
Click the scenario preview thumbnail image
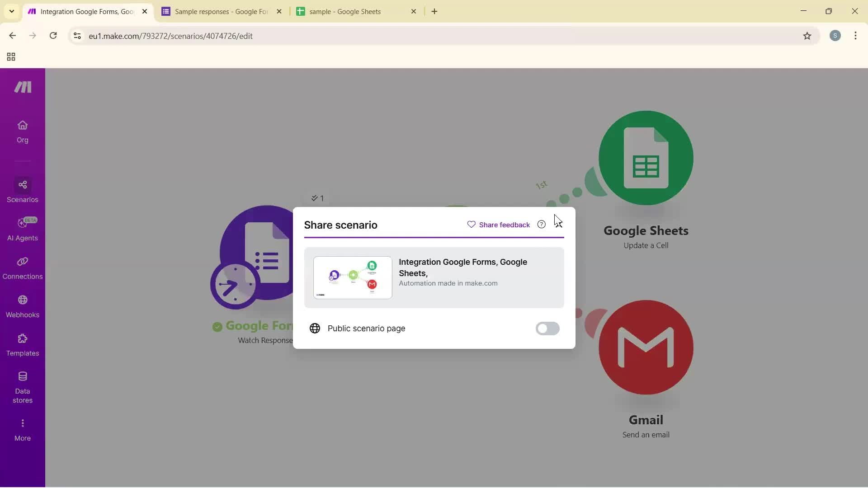(x=352, y=277)
